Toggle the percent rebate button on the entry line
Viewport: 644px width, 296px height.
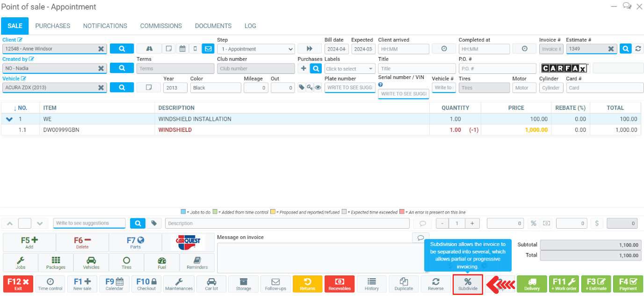point(533,224)
